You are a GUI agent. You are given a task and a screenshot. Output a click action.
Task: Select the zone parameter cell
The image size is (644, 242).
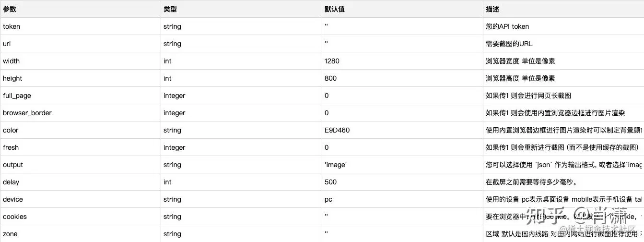coord(81,234)
